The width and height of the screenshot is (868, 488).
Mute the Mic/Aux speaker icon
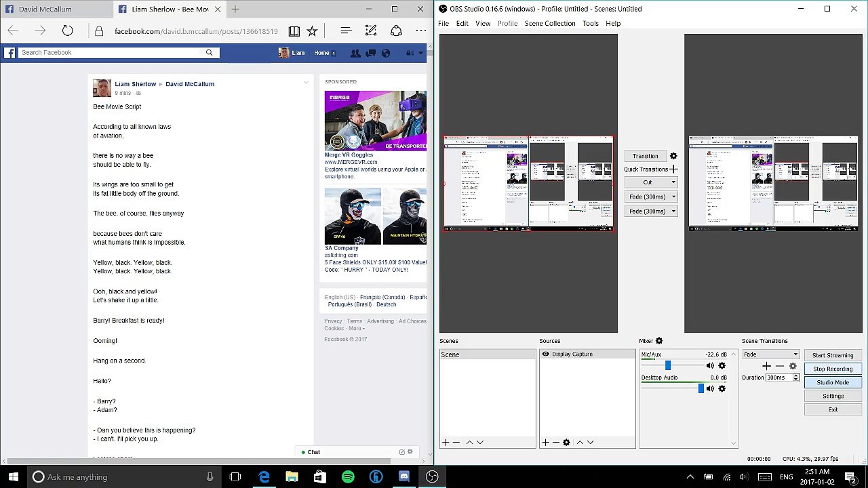tap(710, 366)
